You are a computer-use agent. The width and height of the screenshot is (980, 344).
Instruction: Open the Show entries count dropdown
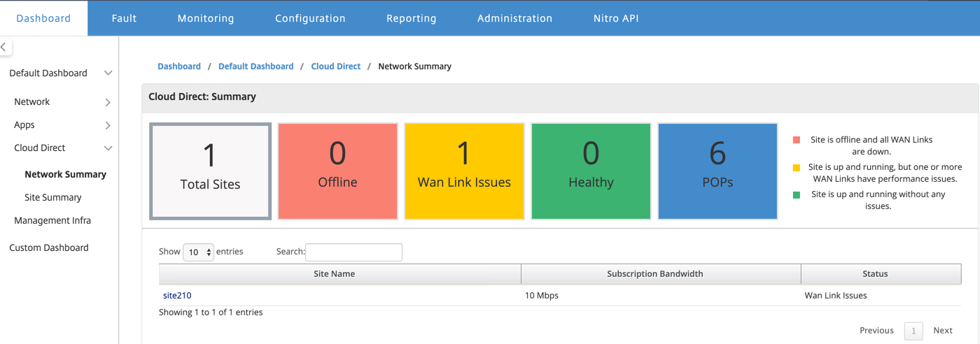pos(198,252)
